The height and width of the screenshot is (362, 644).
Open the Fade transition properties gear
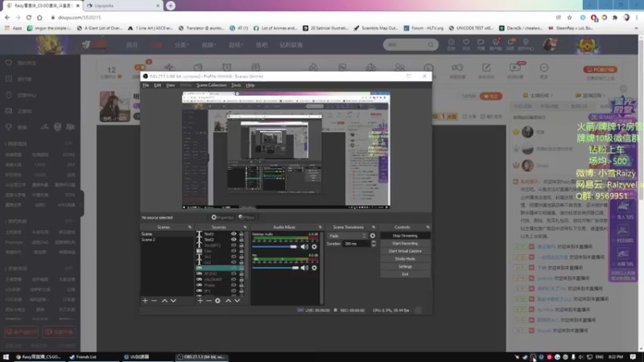tap(373, 236)
